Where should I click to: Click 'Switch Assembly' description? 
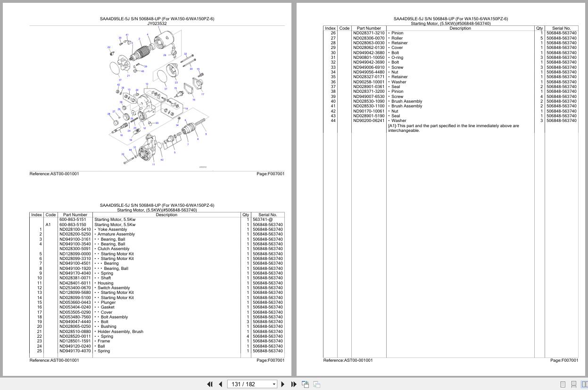tap(114, 288)
